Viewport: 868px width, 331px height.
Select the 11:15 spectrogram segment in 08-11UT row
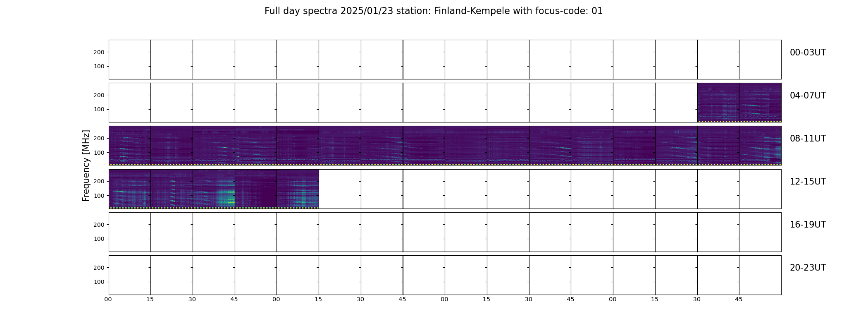676,146
